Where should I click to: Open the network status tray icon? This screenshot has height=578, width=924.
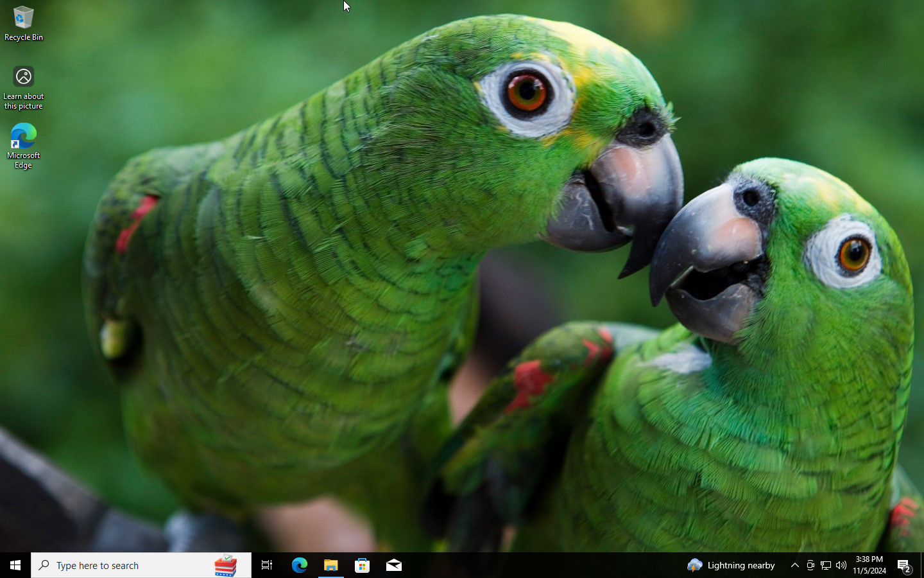click(x=826, y=565)
